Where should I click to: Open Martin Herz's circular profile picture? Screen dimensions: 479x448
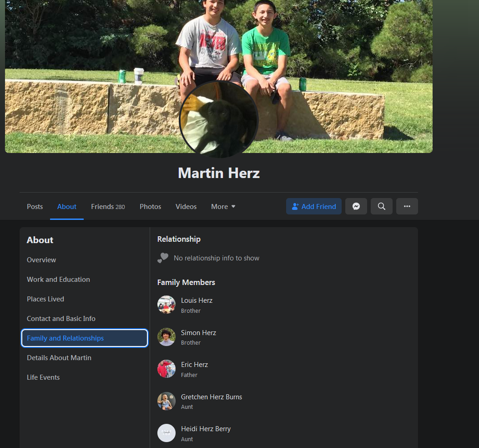[219, 120]
